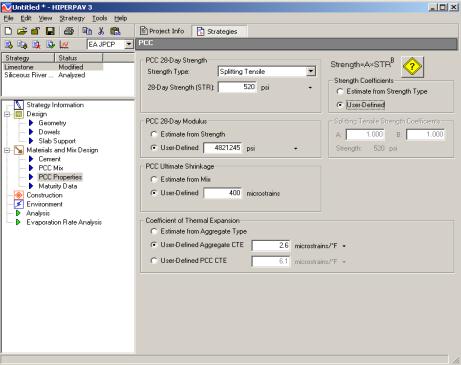
Task: Click blue arrow icon beside Cement
Action: pyautogui.click(x=31, y=159)
